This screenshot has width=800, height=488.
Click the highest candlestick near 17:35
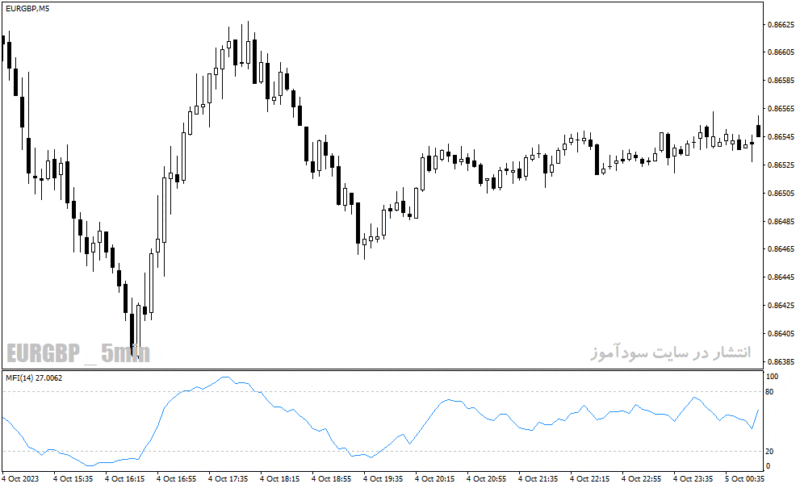tap(248, 46)
